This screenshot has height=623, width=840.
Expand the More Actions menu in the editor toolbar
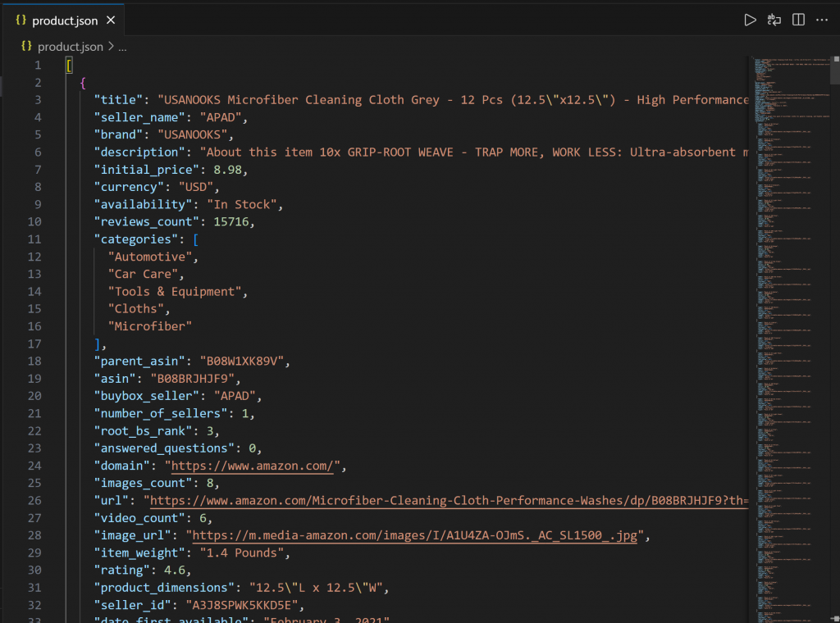coord(821,20)
